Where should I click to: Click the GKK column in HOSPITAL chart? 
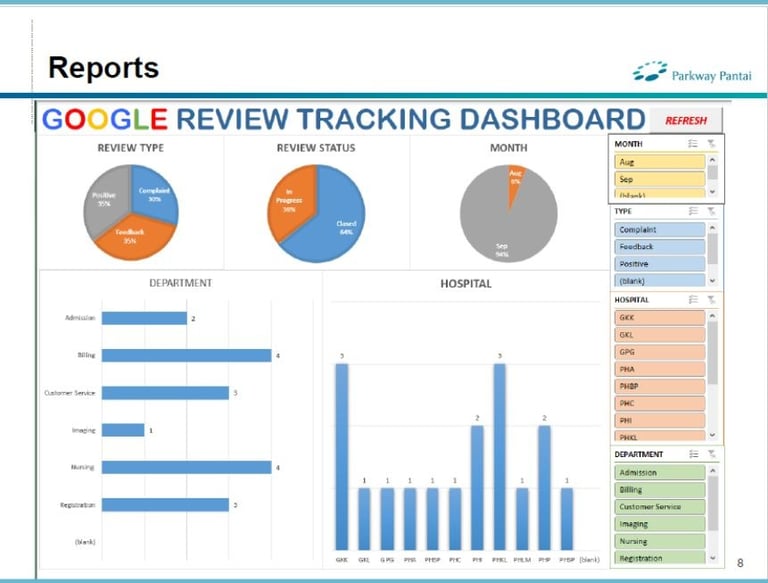[x=342, y=457]
